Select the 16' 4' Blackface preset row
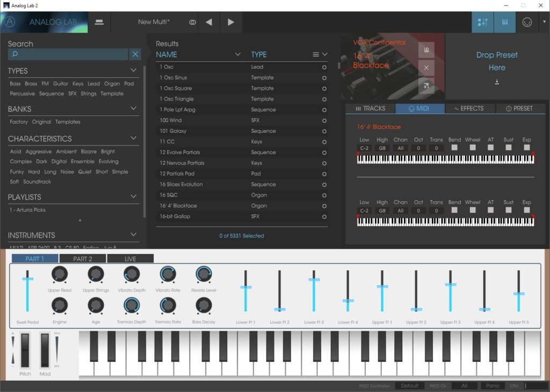This screenshot has width=550, height=392. point(242,206)
